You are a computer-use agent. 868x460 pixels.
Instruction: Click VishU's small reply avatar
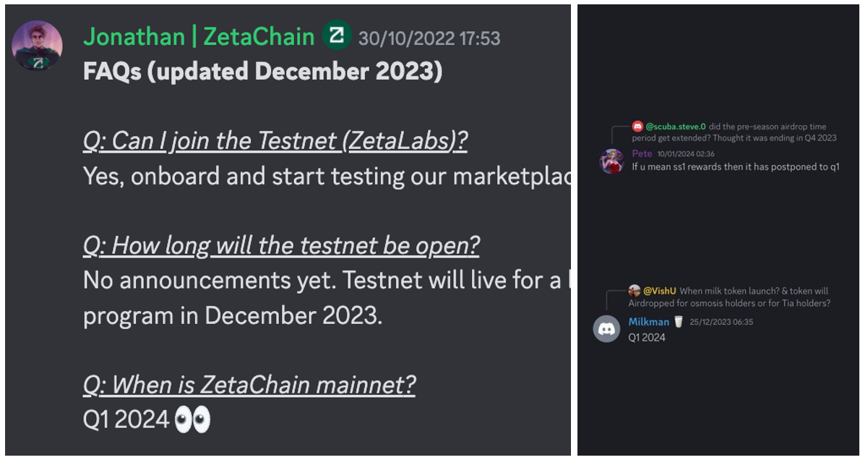pyautogui.click(x=634, y=291)
